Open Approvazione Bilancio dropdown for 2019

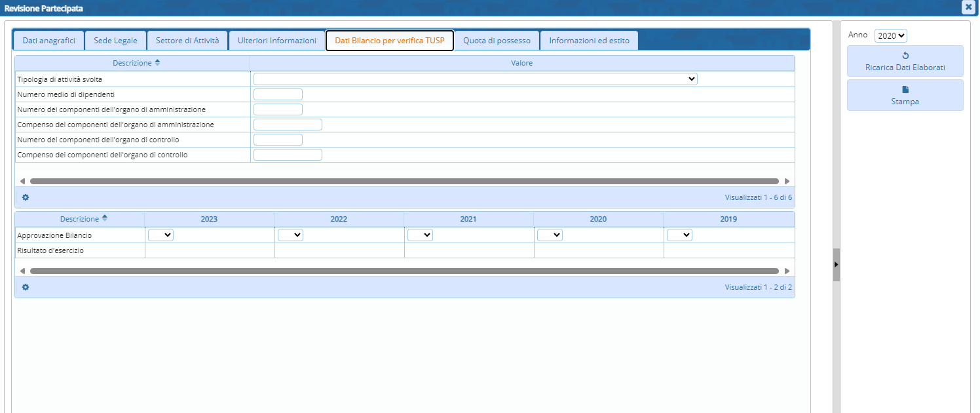click(x=679, y=235)
